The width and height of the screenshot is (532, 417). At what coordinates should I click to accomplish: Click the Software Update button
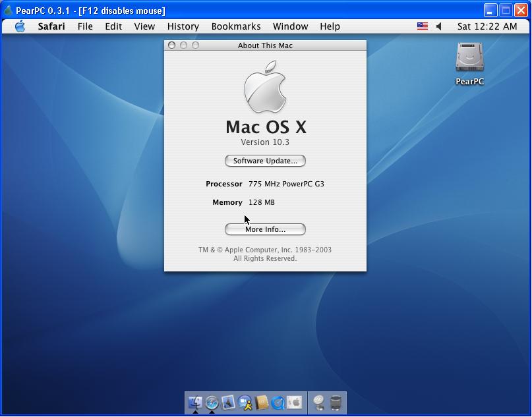(x=265, y=161)
